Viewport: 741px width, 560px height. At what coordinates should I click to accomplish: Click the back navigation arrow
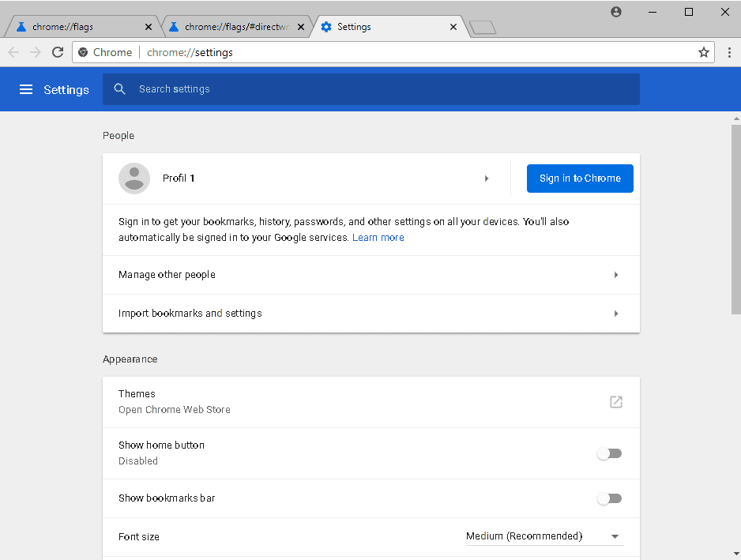coord(13,52)
